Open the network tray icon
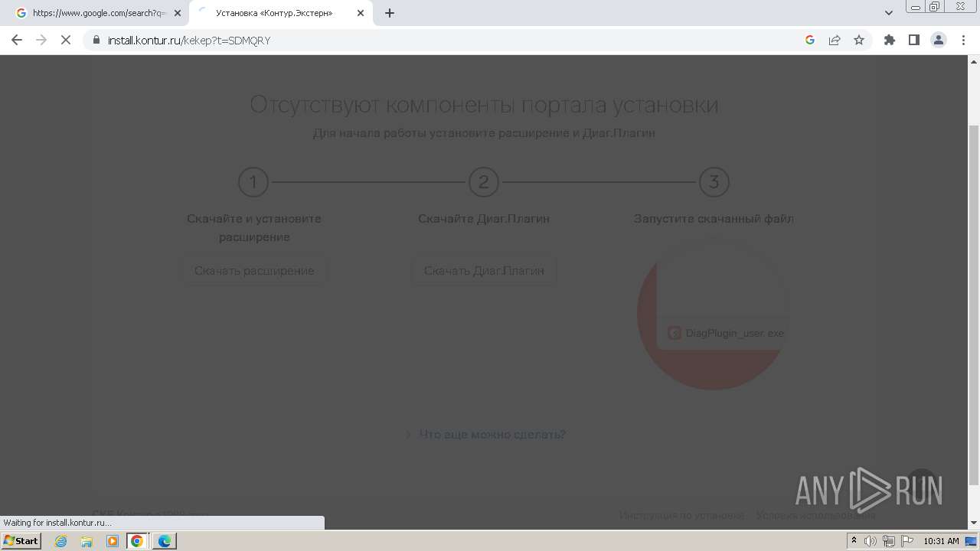This screenshot has height=551, width=980. point(889,541)
